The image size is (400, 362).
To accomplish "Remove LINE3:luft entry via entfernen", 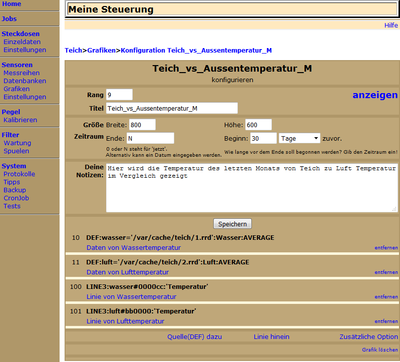I will 386,321.
